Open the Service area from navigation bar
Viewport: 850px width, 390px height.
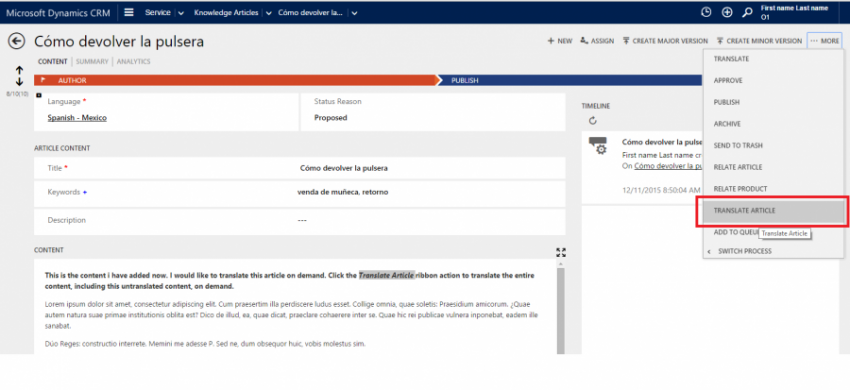point(158,12)
